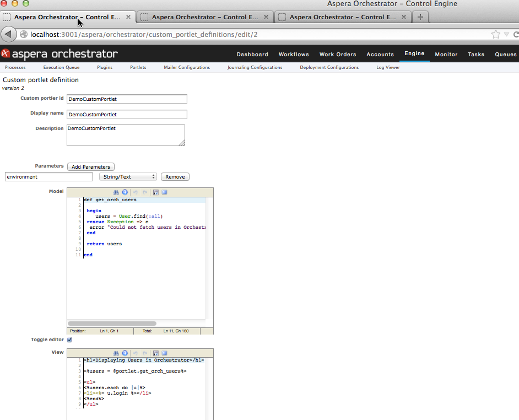Image resolution: width=519 pixels, height=420 pixels.
Task: Open the Dashboard menu
Action: tap(252, 55)
